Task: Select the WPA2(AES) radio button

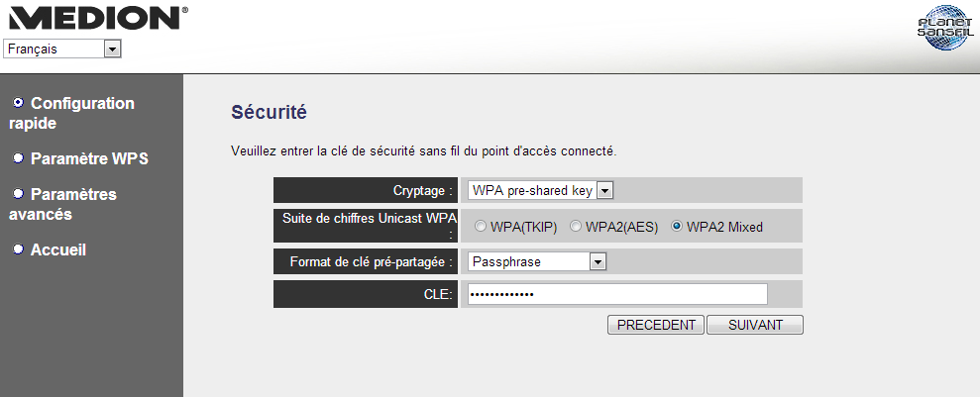Action: [x=576, y=228]
